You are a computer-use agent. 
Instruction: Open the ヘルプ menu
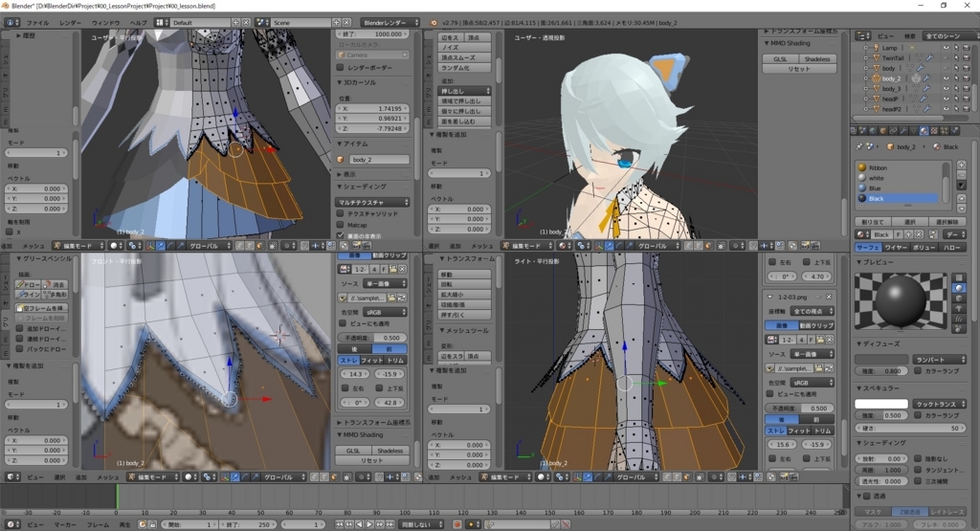tap(138, 23)
